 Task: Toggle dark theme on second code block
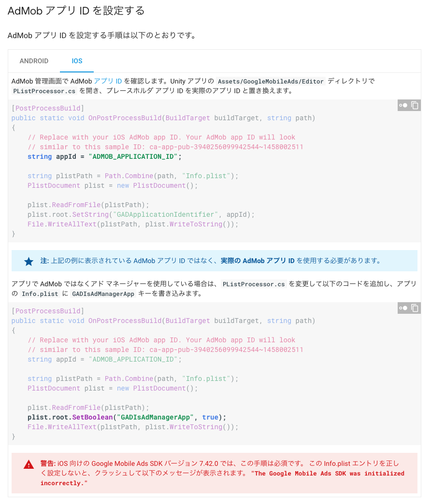tap(403, 308)
